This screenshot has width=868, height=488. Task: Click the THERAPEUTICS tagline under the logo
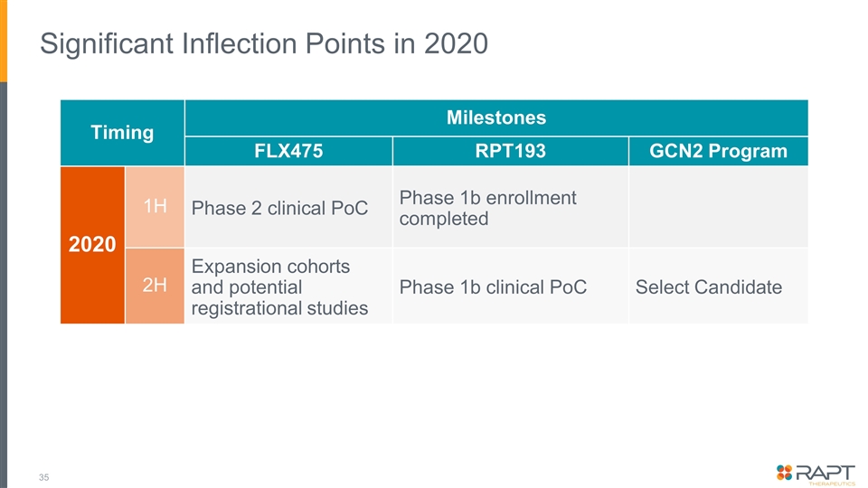pyautogui.click(x=831, y=483)
